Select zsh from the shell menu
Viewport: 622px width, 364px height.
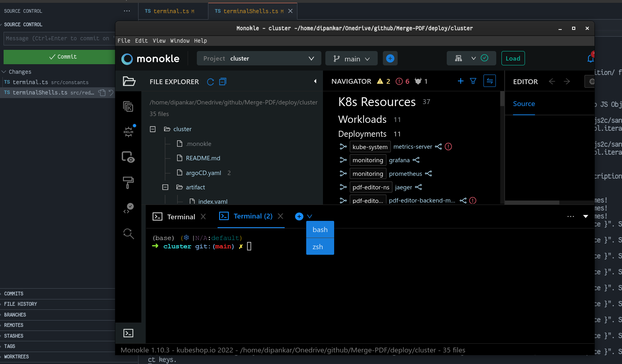320,247
